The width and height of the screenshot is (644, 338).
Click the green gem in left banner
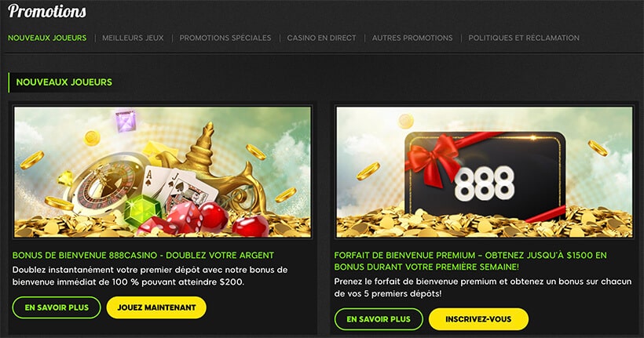[x=144, y=213]
